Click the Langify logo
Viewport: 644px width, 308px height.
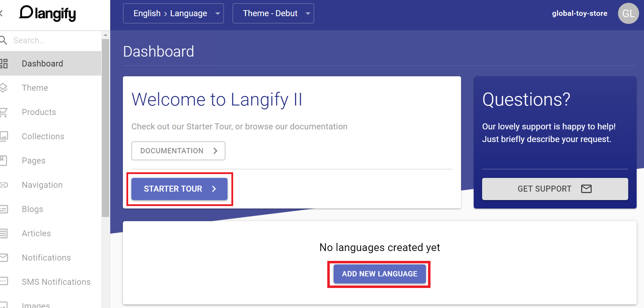pos(47,13)
